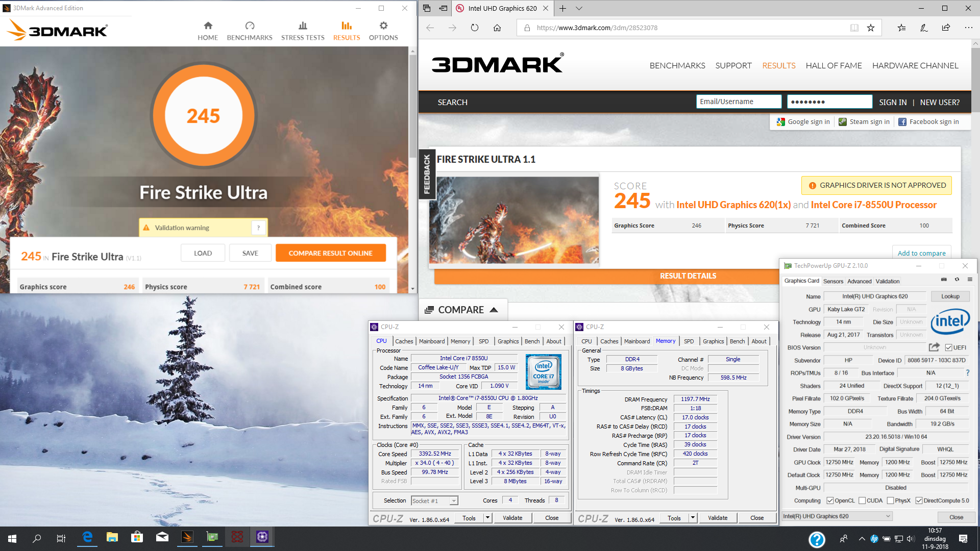
Task: Open the FEEDBACK side tab on webpage
Action: click(x=427, y=174)
